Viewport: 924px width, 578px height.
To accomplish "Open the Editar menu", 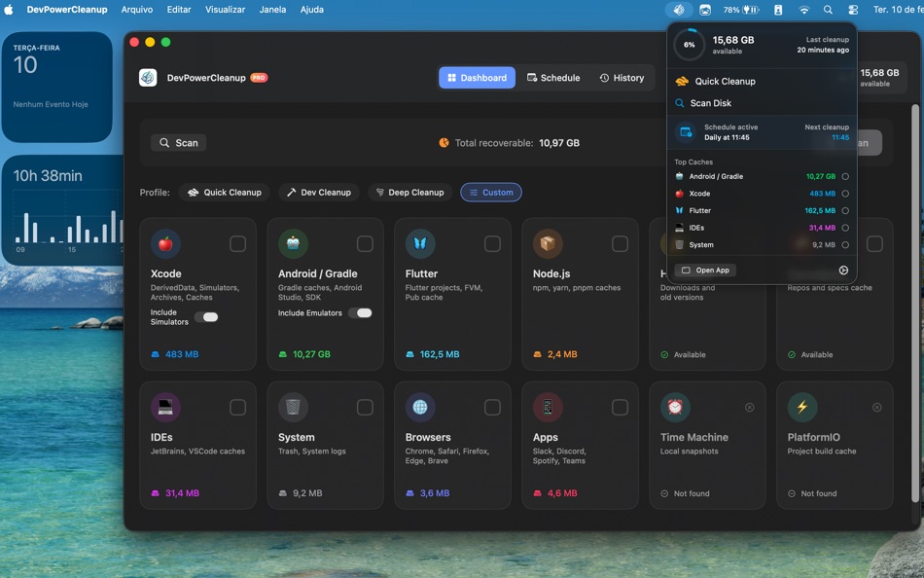I will click(179, 10).
